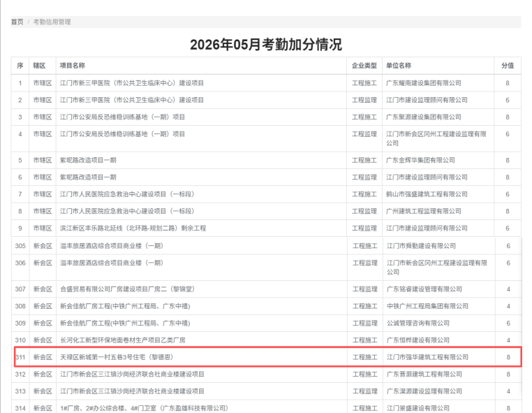
Task: Click the 分值 column header
Action: pos(508,66)
